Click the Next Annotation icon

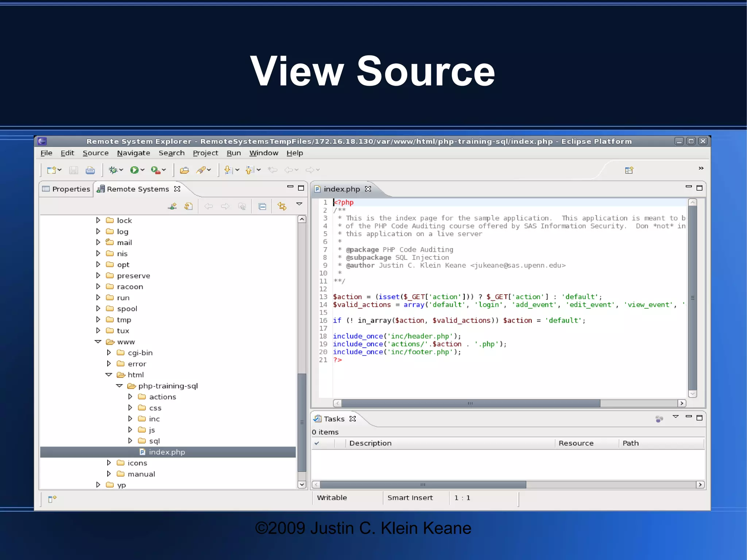(x=228, y=170)
